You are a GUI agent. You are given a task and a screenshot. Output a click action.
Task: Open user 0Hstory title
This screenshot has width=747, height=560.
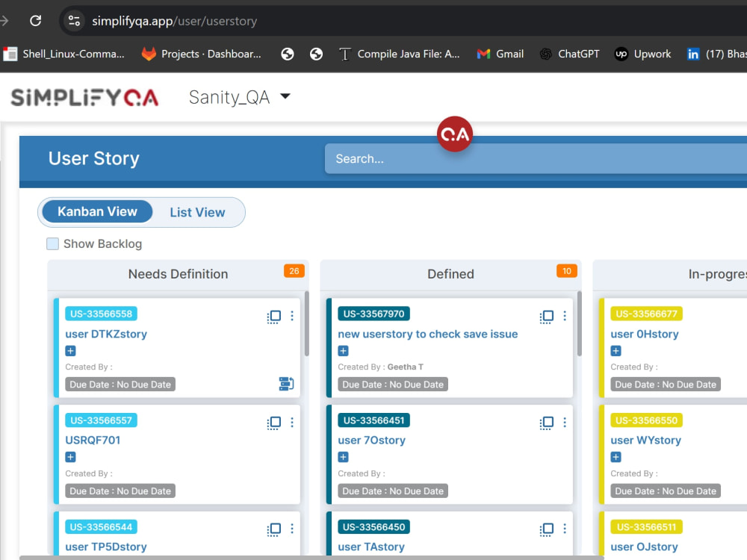[645, 334]
